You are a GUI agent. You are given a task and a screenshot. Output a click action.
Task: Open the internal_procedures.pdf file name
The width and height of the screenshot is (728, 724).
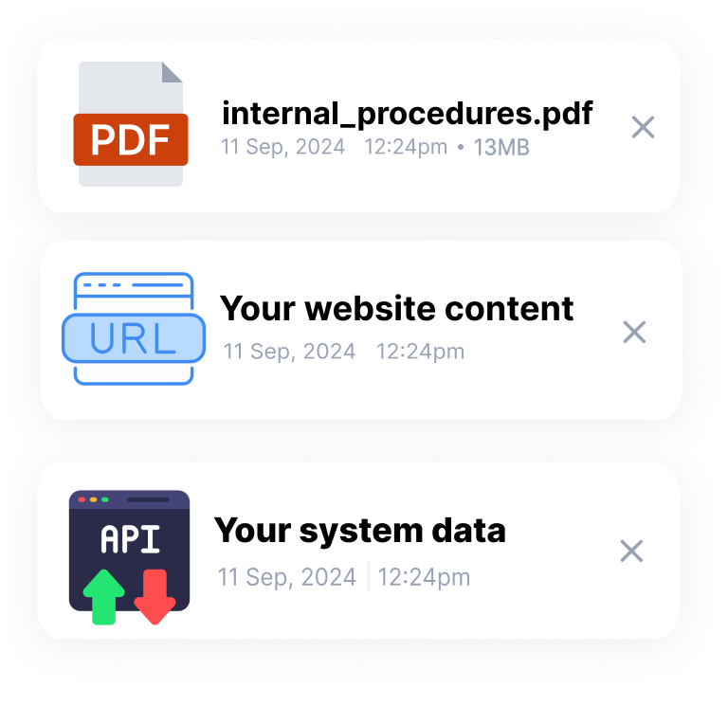pyautogui.click(x=407, y=114)
